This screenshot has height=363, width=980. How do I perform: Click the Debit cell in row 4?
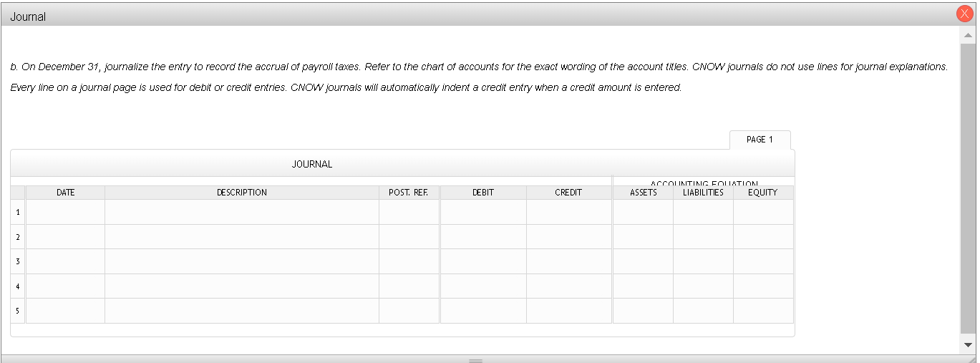483,286
